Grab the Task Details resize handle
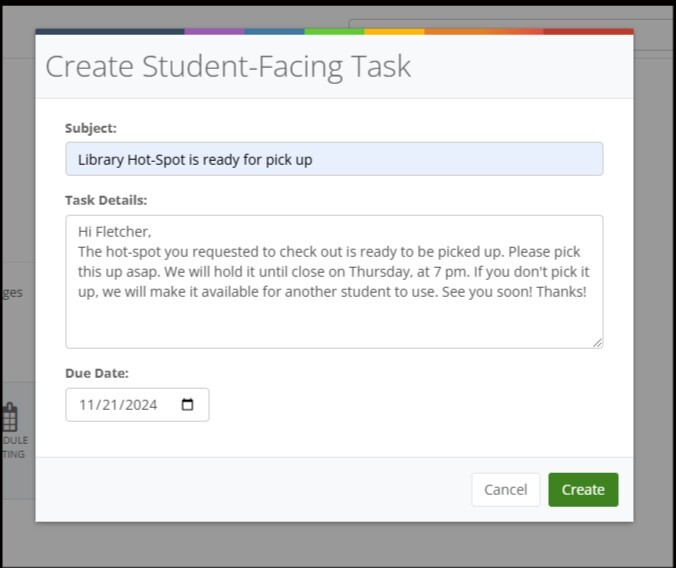 pyautogui.click(x=597, y=342)
